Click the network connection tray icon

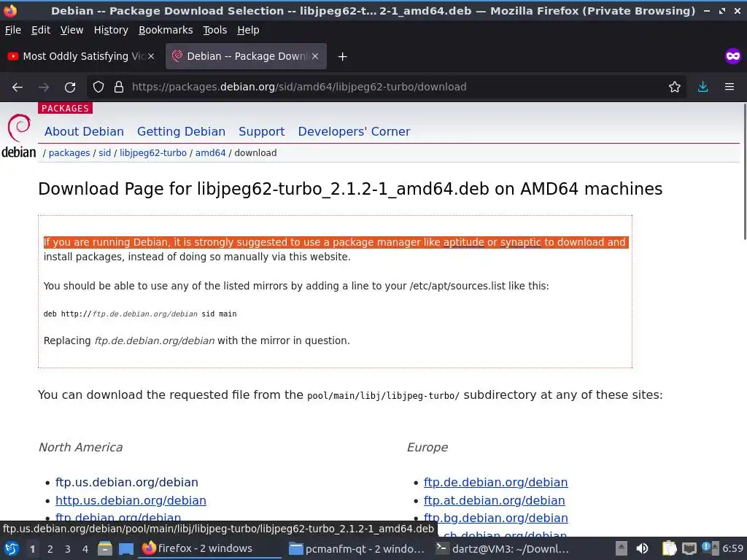(x=689, y=548)
